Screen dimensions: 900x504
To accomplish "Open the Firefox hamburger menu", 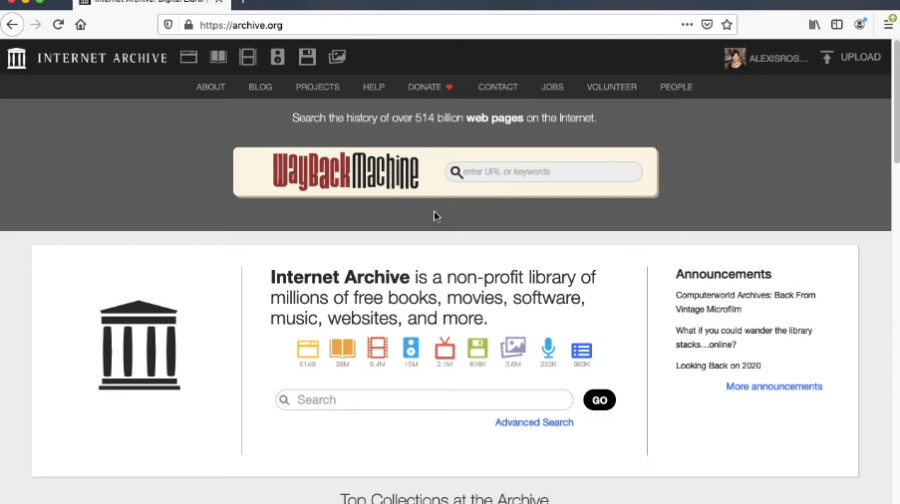I will click(x=888, y=25).
